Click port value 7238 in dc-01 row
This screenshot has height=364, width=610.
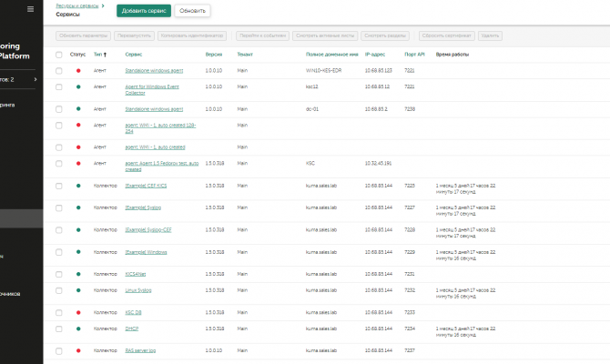click(x=410, y=109)
